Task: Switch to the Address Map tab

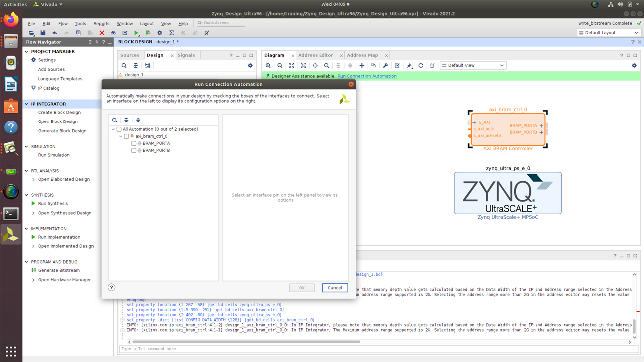Action: click(362, 55)
